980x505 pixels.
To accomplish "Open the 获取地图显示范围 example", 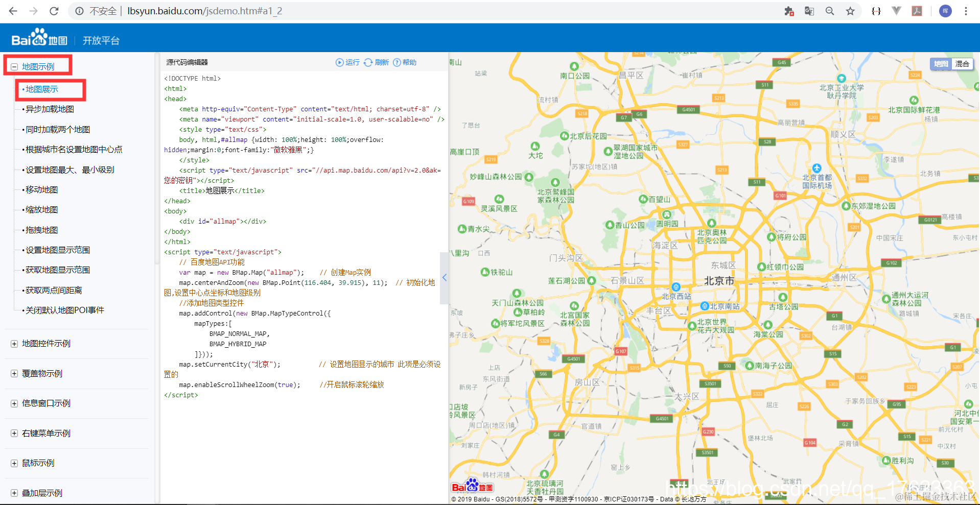I will [58, 270].
